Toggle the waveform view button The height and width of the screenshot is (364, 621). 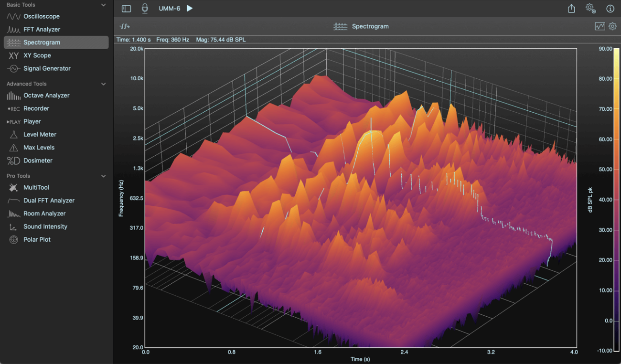coord(125,26)
